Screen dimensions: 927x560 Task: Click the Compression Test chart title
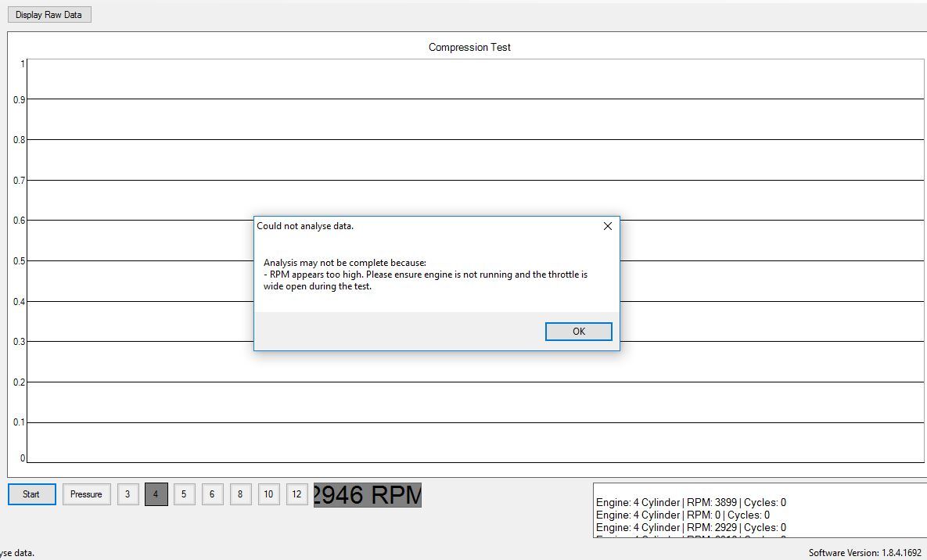click(x=469, y=47)
